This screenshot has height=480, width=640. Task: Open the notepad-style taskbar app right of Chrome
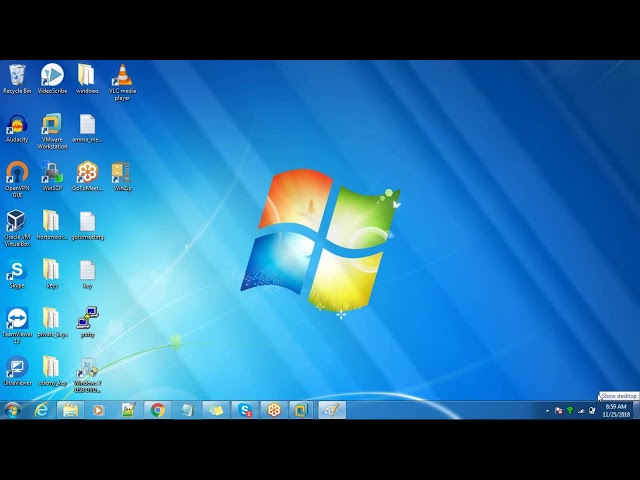187,410
